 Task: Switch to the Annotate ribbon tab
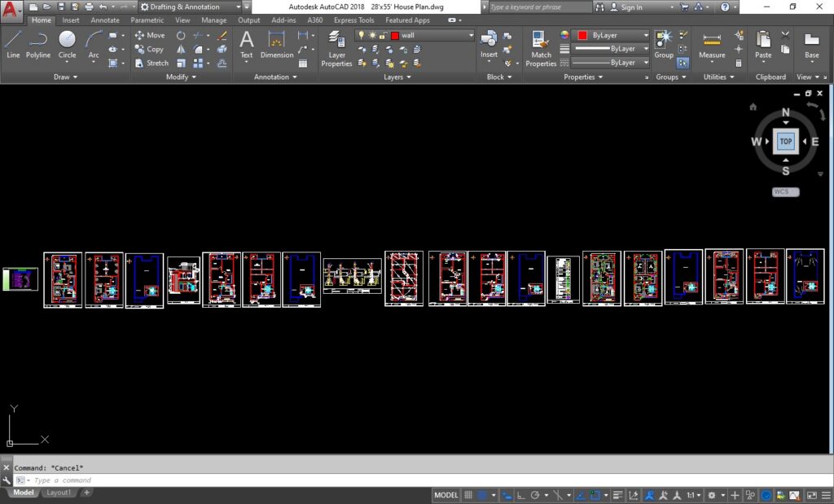click(x=105, y=20)
